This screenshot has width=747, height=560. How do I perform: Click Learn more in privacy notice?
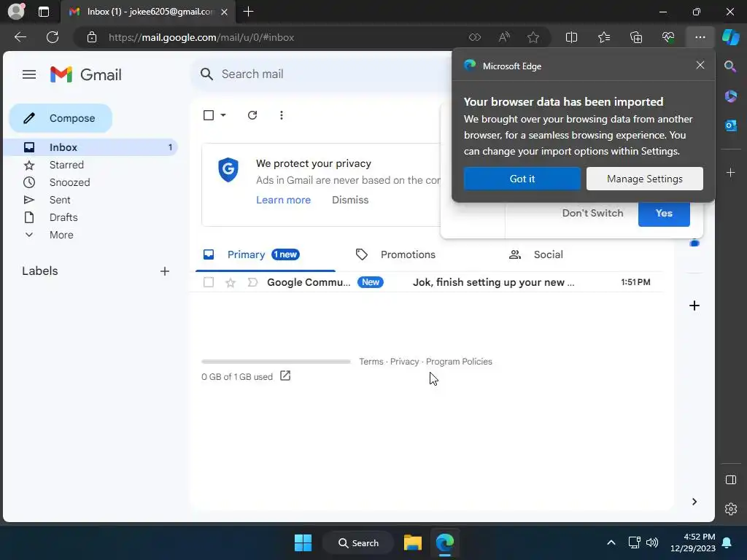(284, 200)
